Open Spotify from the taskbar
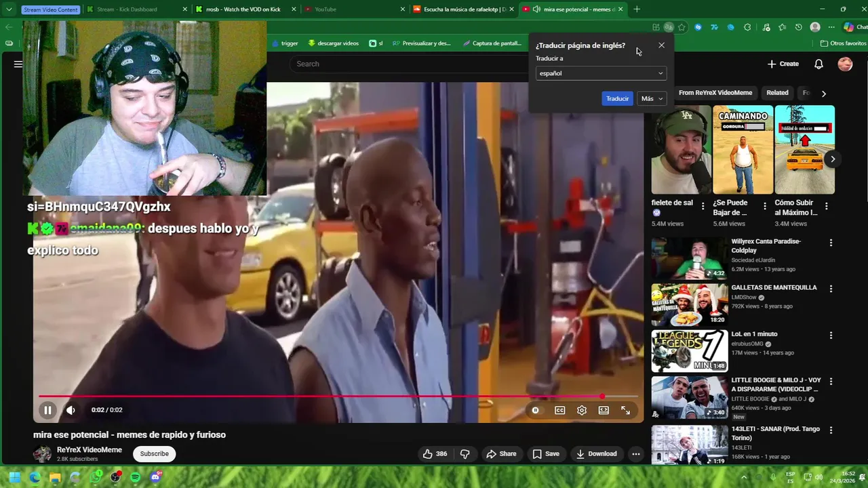The width and height of the screenshot is (868, 488). point(136,477)
